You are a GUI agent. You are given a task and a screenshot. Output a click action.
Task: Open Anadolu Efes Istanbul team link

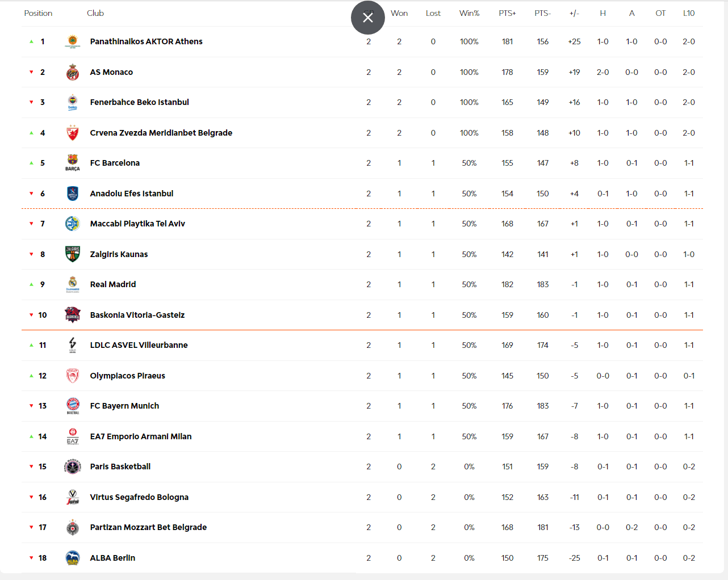pyautogui.click(x=131, y=194)
